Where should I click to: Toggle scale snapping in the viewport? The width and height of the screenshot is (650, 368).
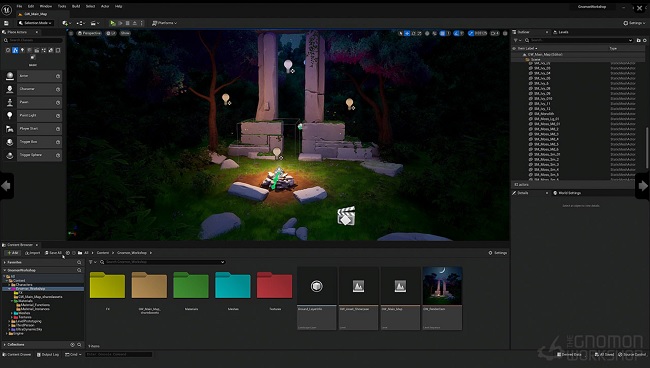(x=471, y=33)
